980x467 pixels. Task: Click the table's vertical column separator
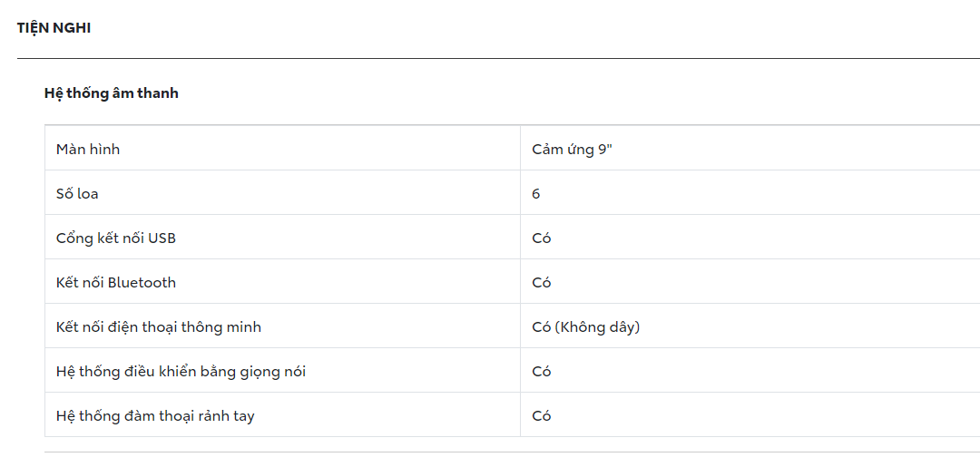click(x=520, y=281)
